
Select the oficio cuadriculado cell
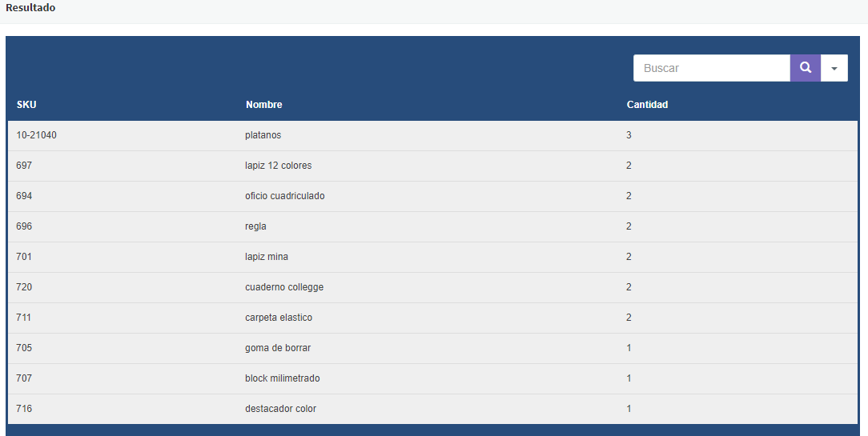284,196
